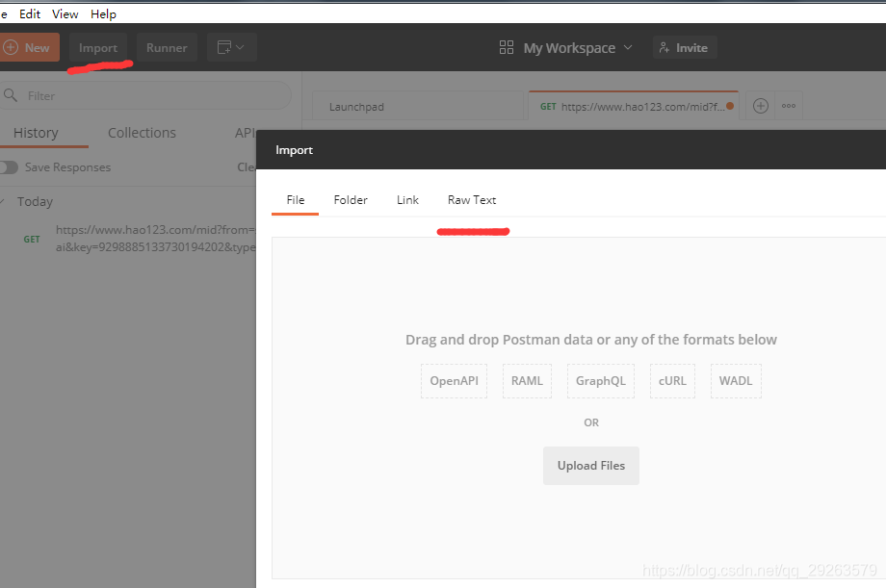The height and width of the screenshot is (588, 886).
Task: Click the Drag and drop Postman data text
Action: [591, 340]
